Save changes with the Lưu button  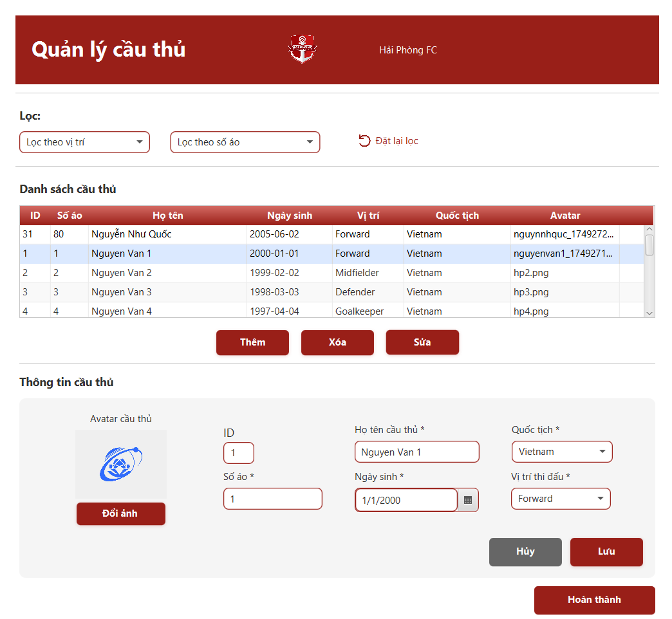point(606,551)
